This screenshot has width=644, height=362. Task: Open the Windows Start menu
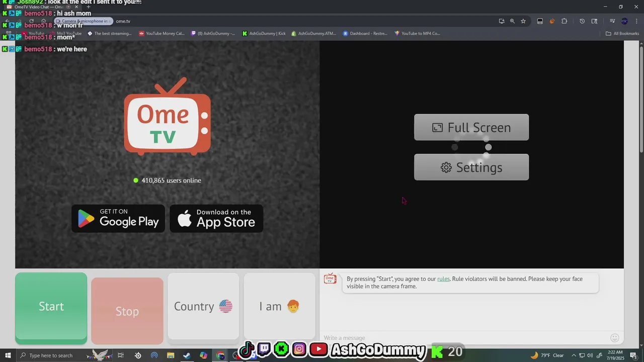point(8,355)
